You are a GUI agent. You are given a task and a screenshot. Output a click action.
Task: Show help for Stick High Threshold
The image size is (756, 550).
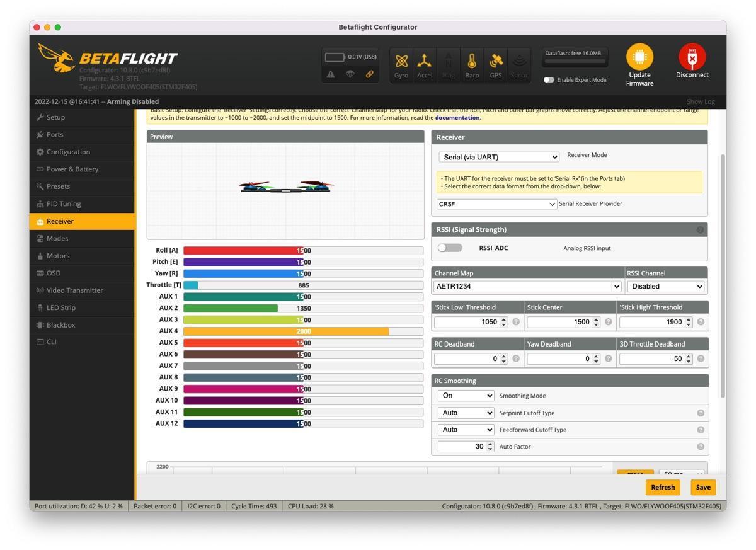[x=701, y=322]
